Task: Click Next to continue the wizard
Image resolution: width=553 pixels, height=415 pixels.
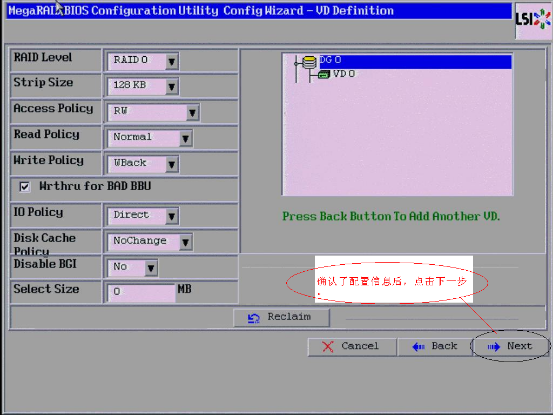Action: (510, 347)
